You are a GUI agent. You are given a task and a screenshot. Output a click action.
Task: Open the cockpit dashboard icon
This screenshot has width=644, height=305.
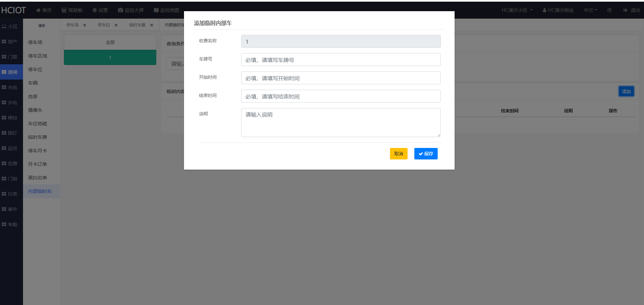(x=64, y=10)
